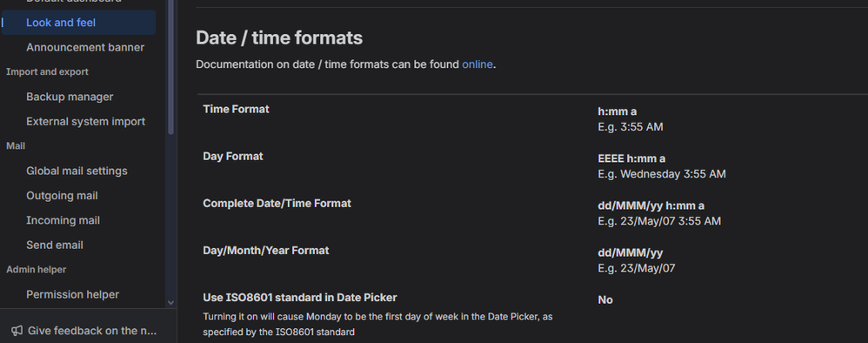Click example 'E.g. 23/May/07 3:55 AM'

point(659,221)
